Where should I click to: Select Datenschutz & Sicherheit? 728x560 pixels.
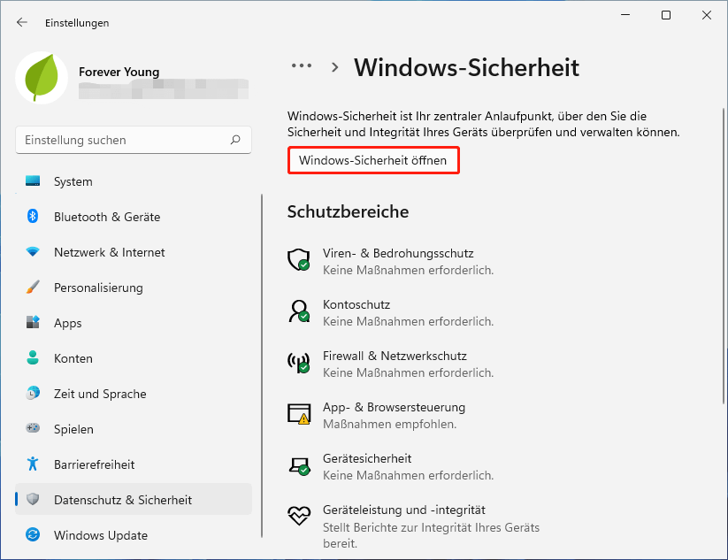click(134, 500)
